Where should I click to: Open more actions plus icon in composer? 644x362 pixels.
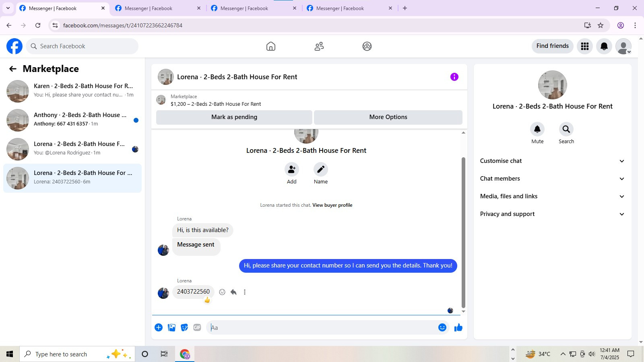coord(159,327)
